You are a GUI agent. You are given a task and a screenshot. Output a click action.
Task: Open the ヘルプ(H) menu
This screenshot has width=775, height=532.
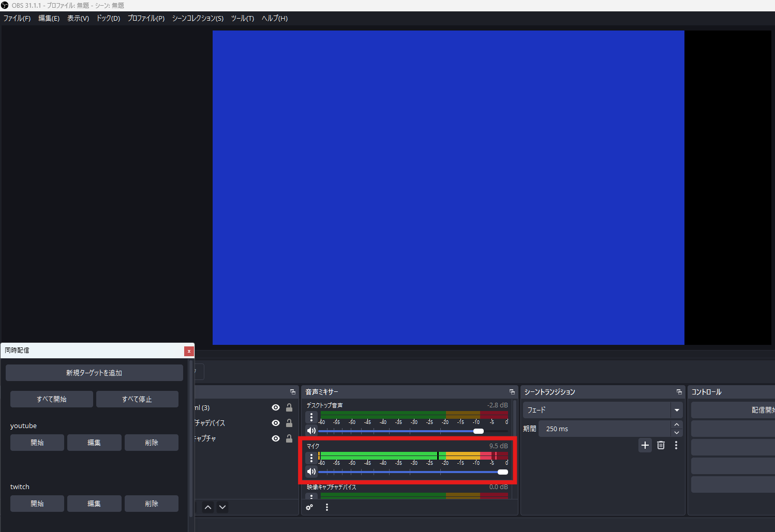click(x=274, y=18)
